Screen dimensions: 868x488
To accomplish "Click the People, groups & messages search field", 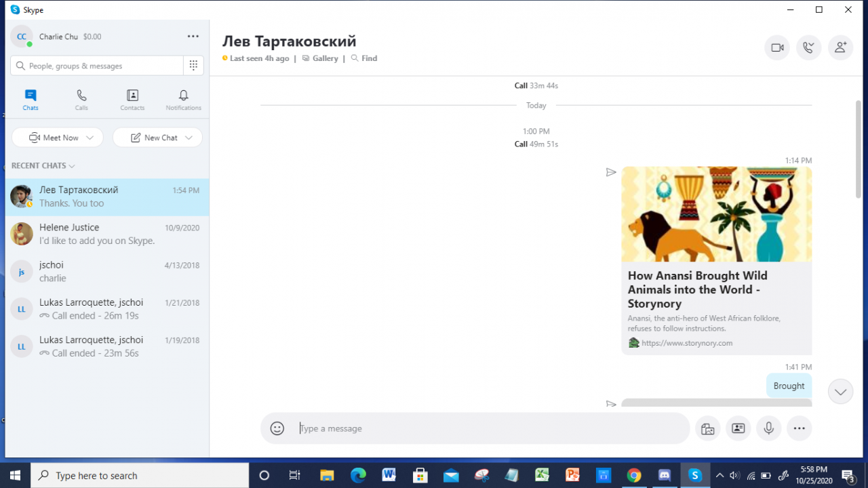I will 97,66.
